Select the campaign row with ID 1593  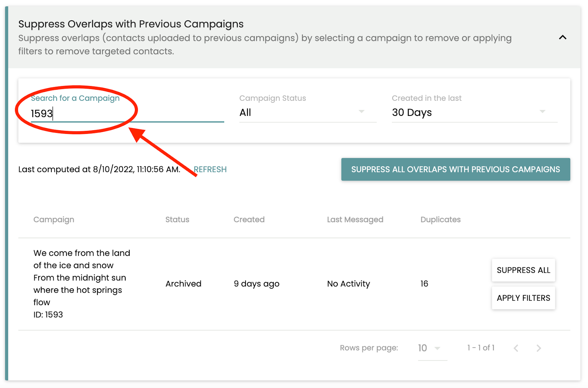tap(294, 284)
